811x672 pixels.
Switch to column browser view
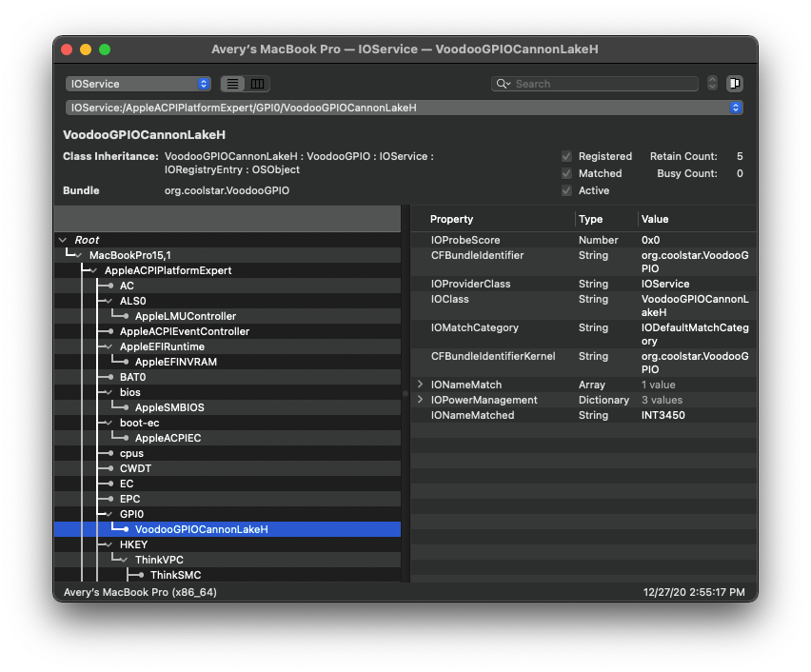click(x=257, y=84)
